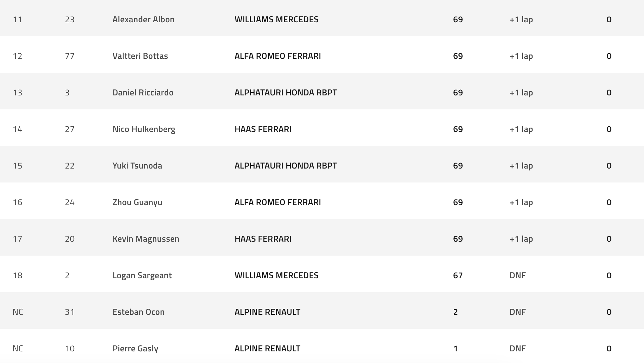Click ALFA ROMEO FERRARI in Bottas row

[x=277, y=56]
